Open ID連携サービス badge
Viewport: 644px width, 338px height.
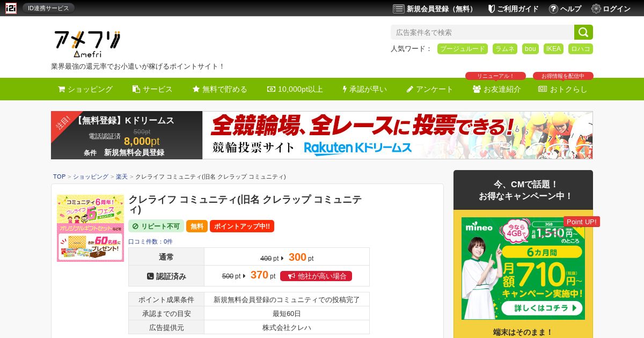48,8
